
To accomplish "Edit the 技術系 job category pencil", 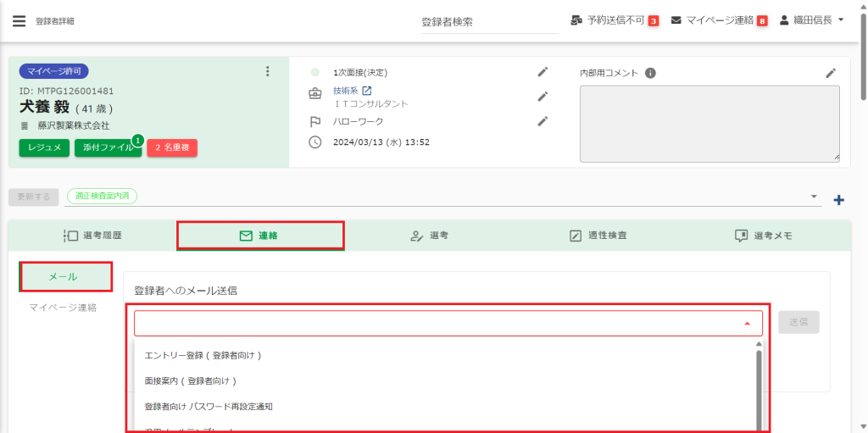I will [x=542, y=97].
